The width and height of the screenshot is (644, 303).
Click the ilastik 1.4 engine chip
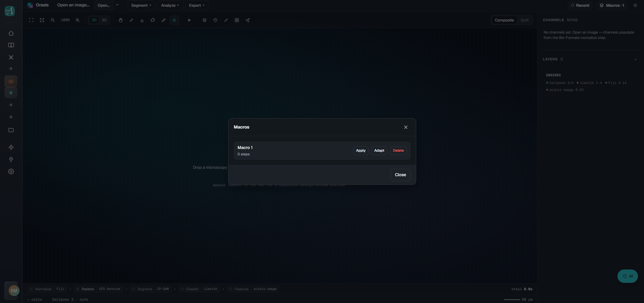click(589, 83)
